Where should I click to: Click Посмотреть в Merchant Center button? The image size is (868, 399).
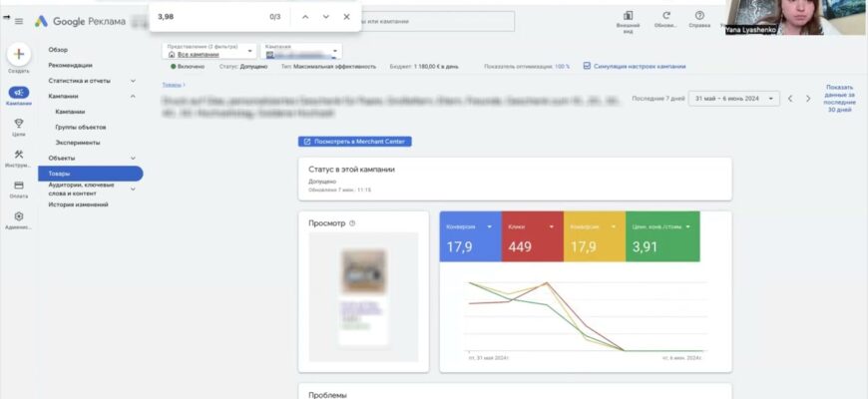(355, 142)
